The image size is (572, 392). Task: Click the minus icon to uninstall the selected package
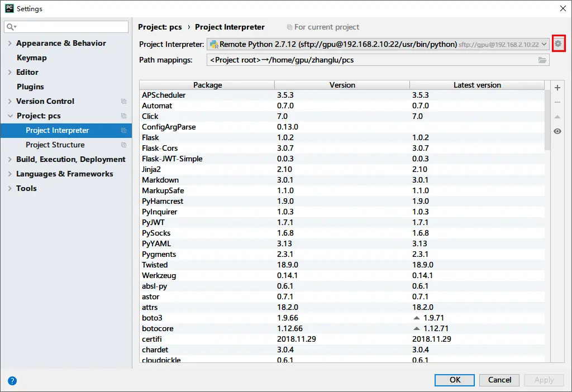[x=557, y=102]
